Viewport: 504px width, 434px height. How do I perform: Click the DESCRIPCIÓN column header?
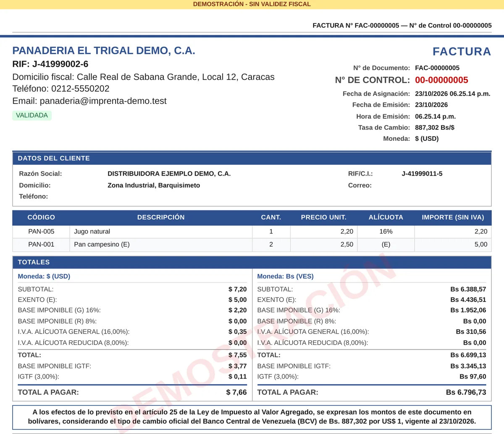[x=161, y=217]
